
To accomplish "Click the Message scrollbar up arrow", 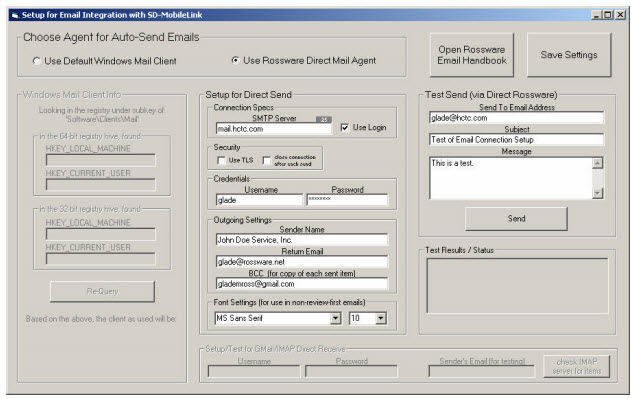I will pos(598,163).
